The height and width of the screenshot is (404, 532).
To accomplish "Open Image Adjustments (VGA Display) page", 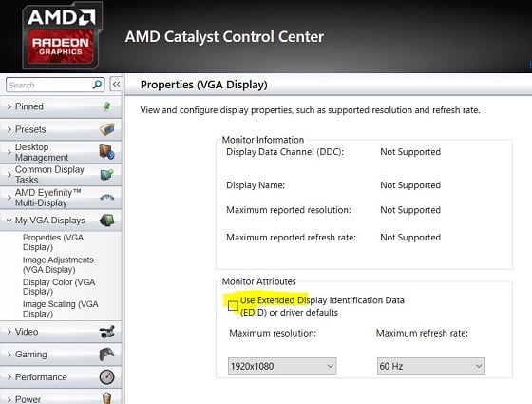I will 58,265.
